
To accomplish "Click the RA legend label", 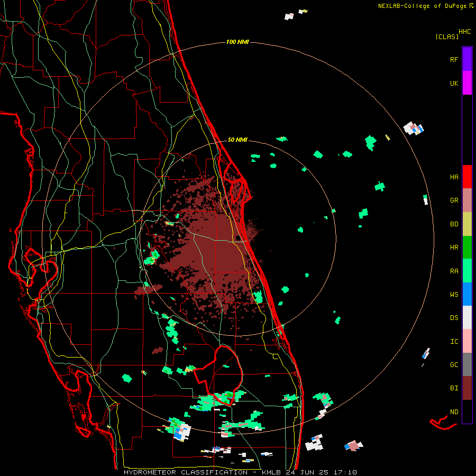I will (454, 271).
